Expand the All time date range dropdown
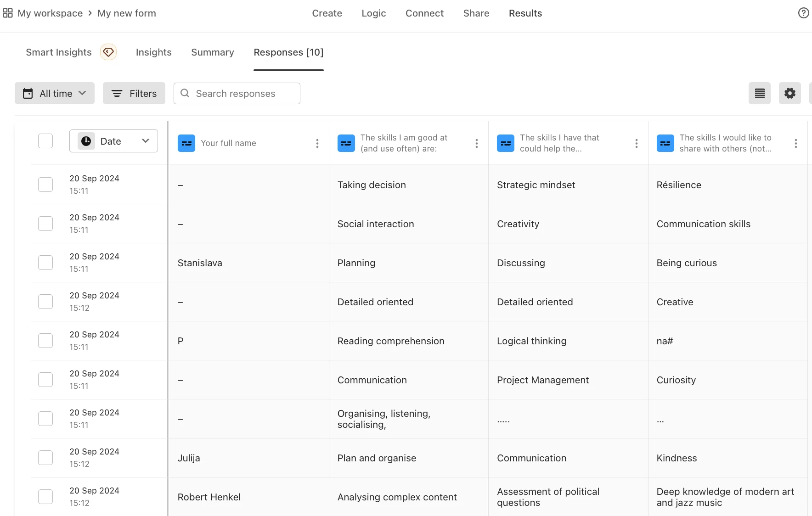 (55, 94)
